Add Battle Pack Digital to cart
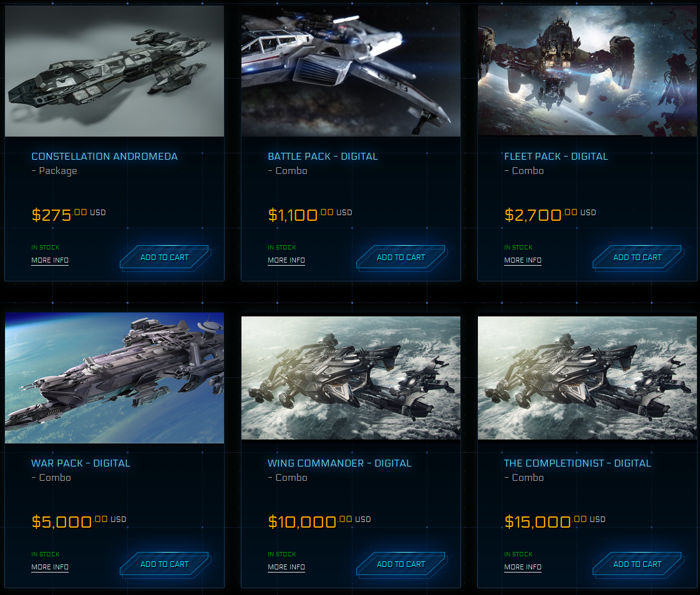This screenshot has width=700, height=595. pos(402,258)
